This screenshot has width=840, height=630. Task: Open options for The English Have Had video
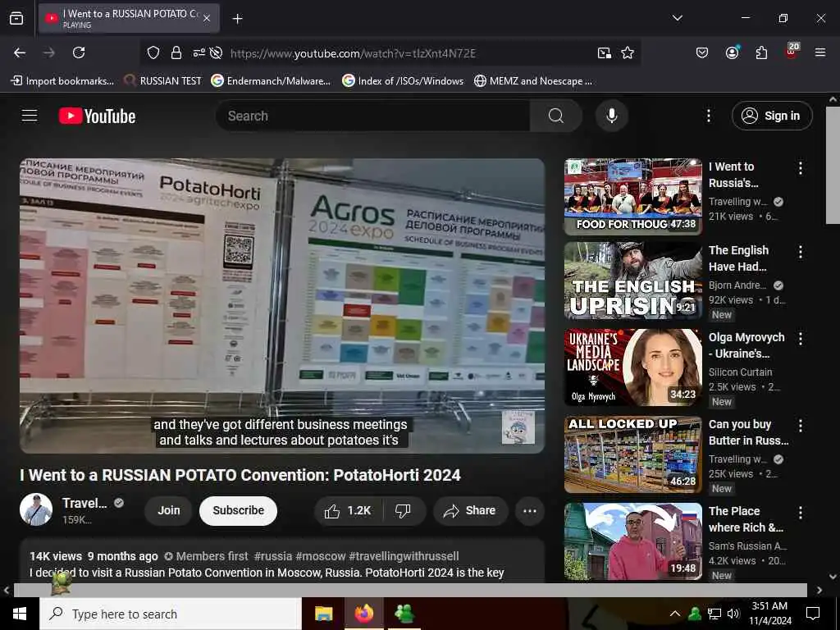point(801,252)
